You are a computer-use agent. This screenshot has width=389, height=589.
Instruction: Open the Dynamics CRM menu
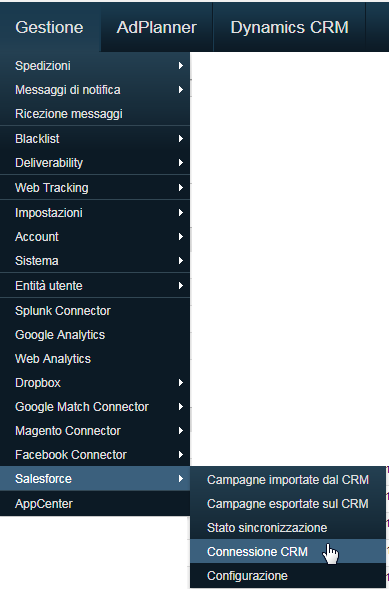coord(289,27)
